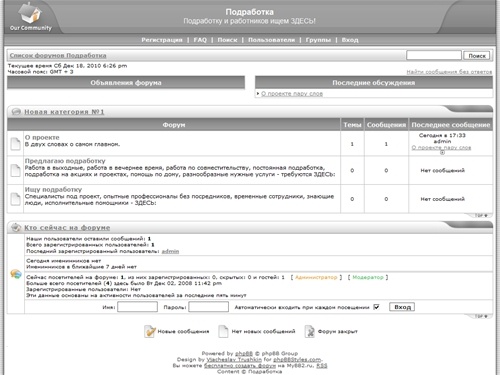This screenshot has height=375, width=500.
Task: Click the folder icon for Предлагаю подработку
Action: pos(15,170)
